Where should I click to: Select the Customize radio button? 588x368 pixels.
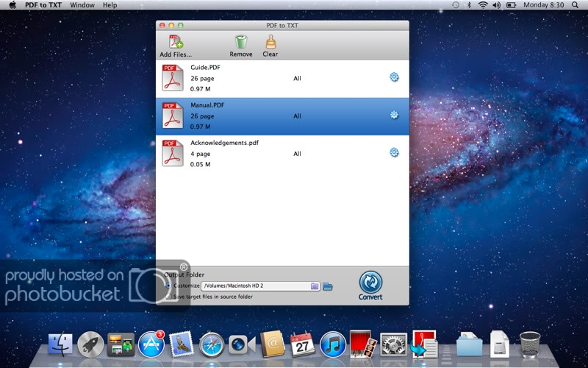168,286
